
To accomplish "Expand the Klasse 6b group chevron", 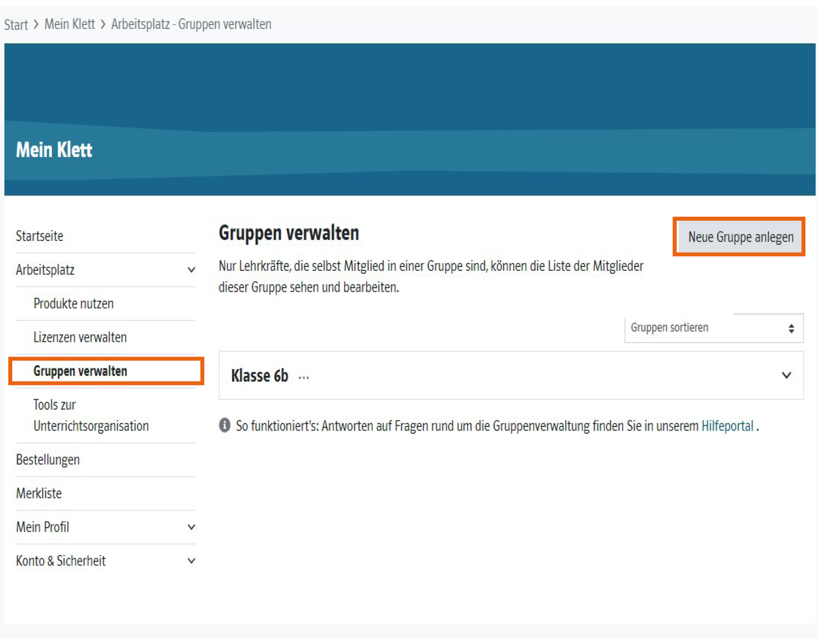I will point(786,376).
